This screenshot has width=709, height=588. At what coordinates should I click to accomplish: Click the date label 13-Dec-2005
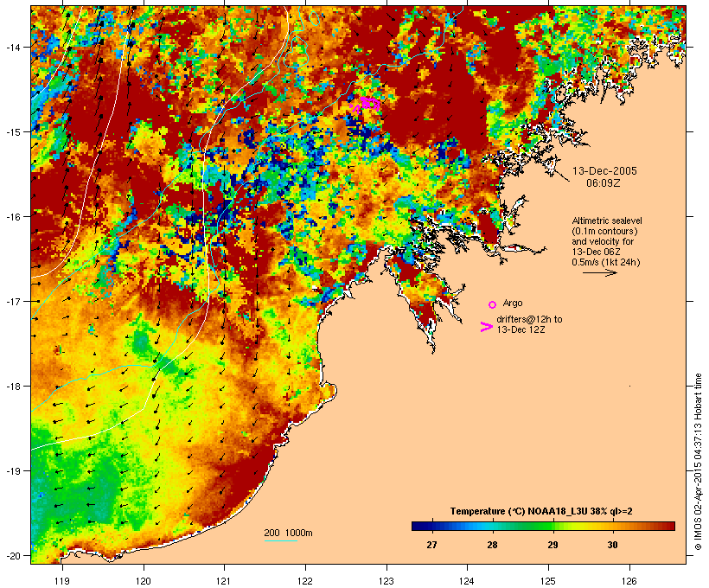(604, 171)
